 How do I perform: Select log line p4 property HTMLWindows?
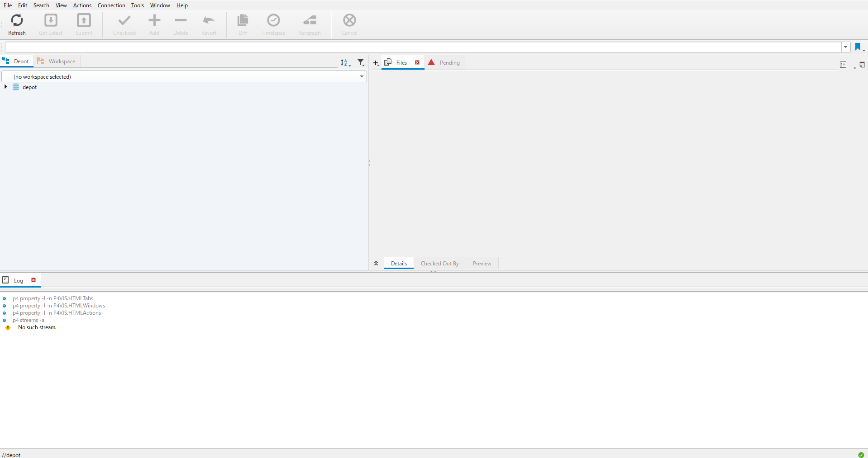59,306
